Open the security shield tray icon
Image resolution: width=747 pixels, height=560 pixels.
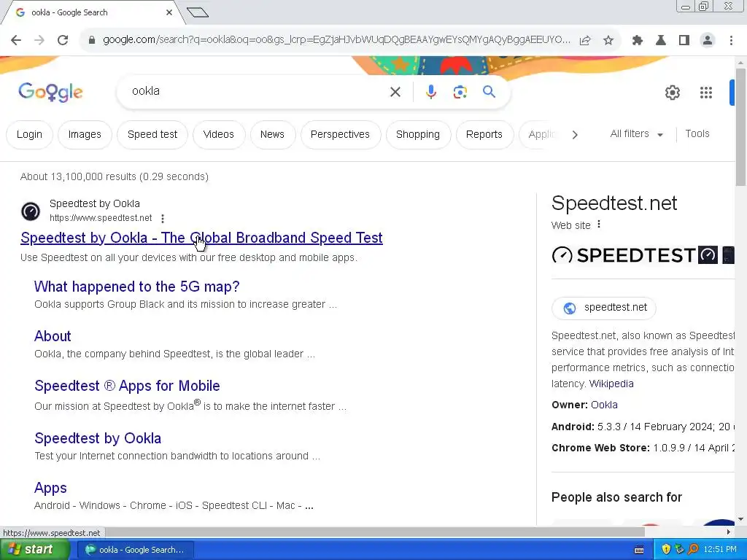coord(666,549)
